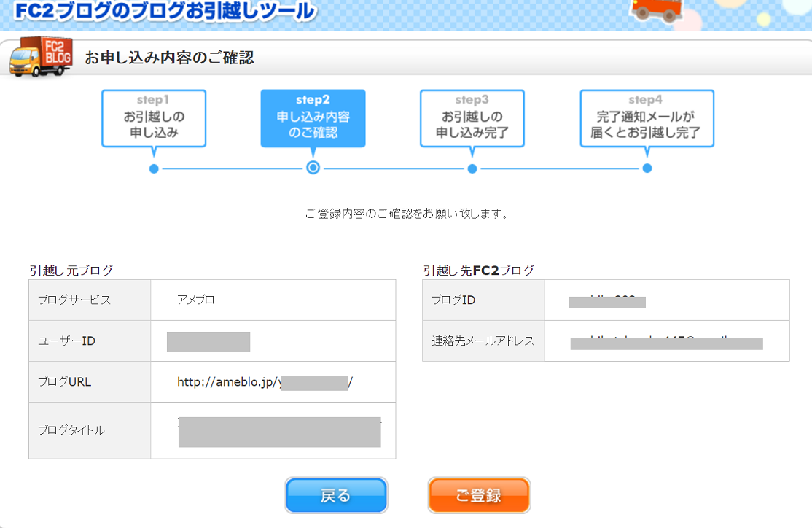Click the ユーザーID row label
This screenshot has width=812, height=528.
pyautogui.click(x=66, y=341)
